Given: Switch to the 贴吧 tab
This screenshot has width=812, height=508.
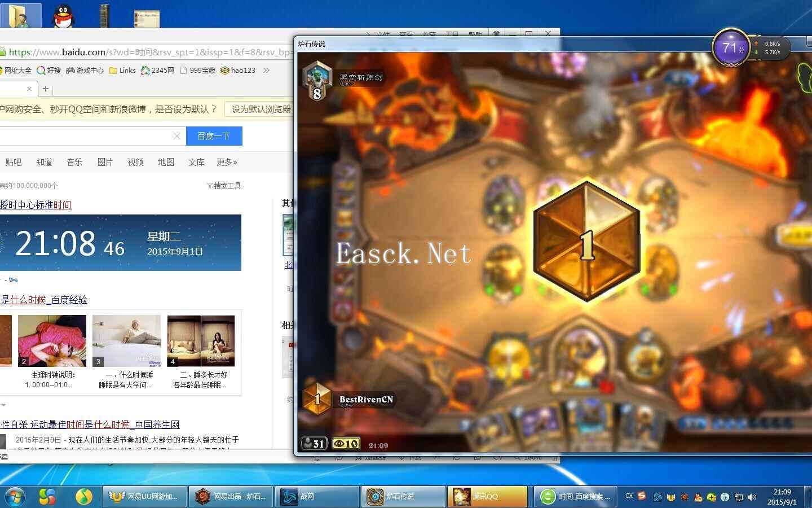Looking at the screenshot, I should (14, 163).
